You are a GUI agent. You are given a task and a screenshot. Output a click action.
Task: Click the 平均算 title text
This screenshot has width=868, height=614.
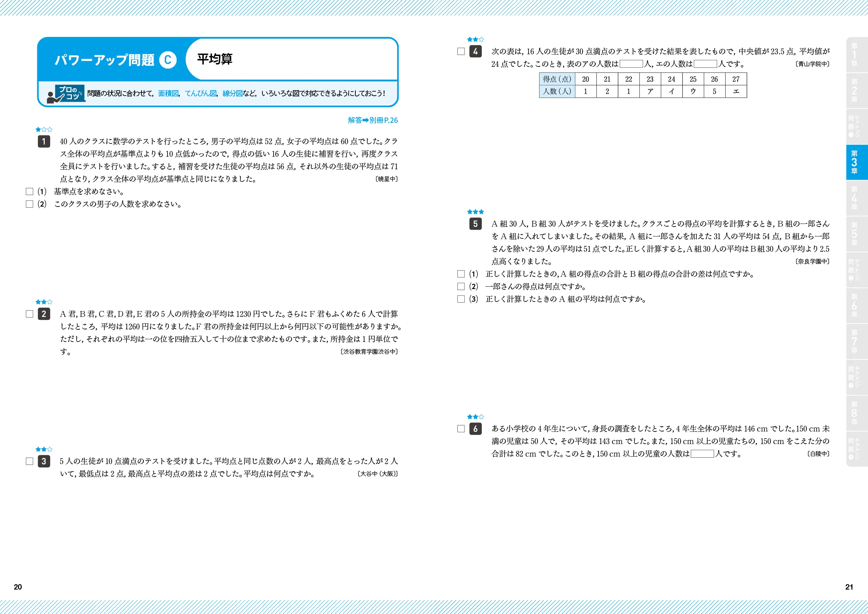(x=215, y=59)
